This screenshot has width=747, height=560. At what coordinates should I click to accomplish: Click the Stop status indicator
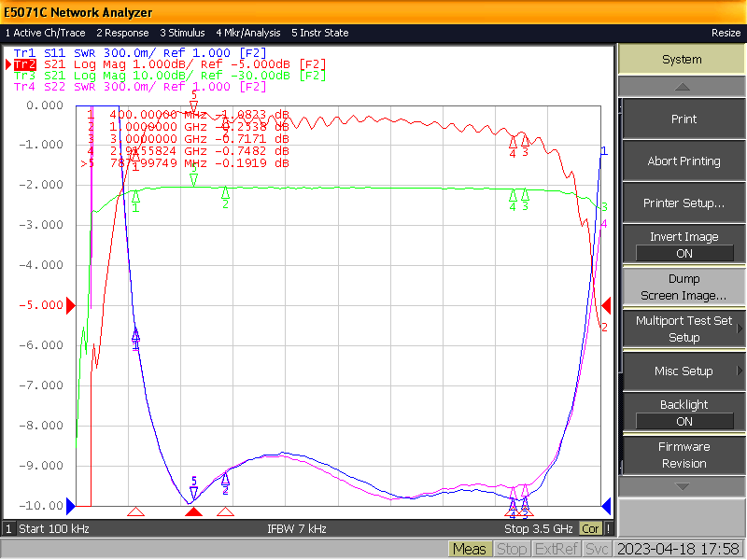pyautogui.click(x=511, y=550)
